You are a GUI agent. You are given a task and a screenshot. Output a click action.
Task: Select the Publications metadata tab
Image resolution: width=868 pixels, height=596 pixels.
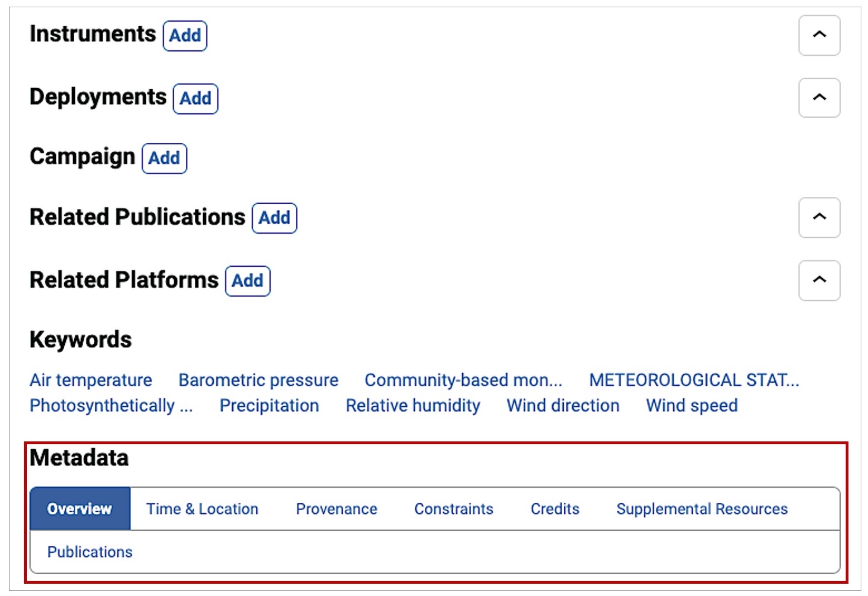click(x=90, y=552)
